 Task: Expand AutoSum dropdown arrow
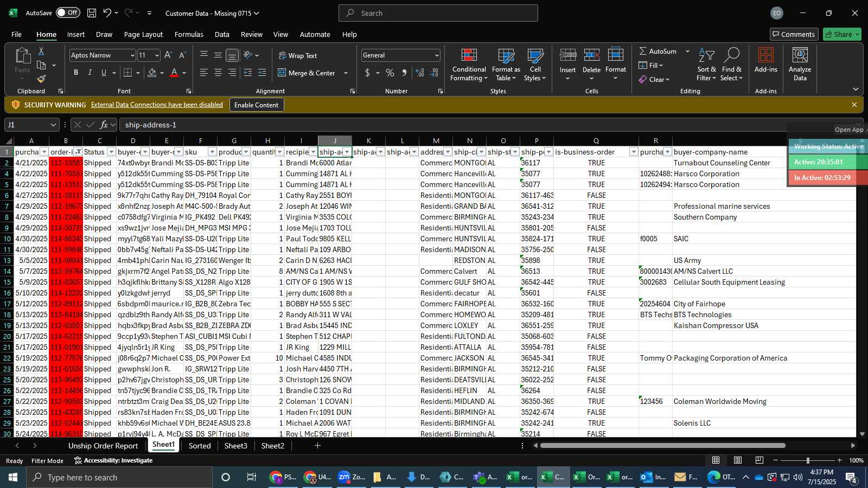pos(687,51)
